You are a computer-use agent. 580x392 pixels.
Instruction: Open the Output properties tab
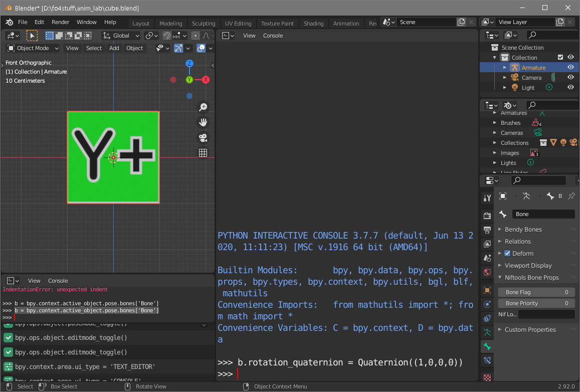pos(487,230)
